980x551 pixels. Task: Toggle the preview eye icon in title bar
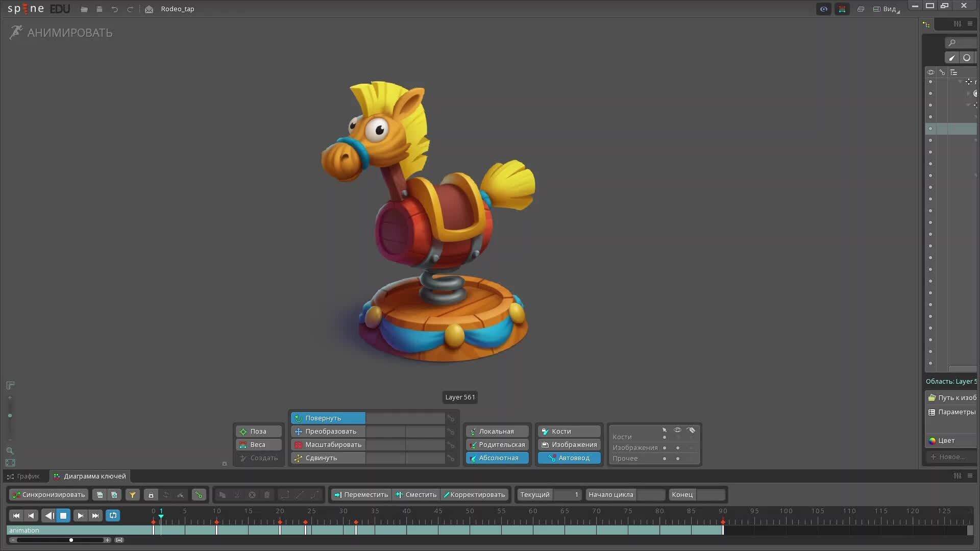click(x=823, y=9)
